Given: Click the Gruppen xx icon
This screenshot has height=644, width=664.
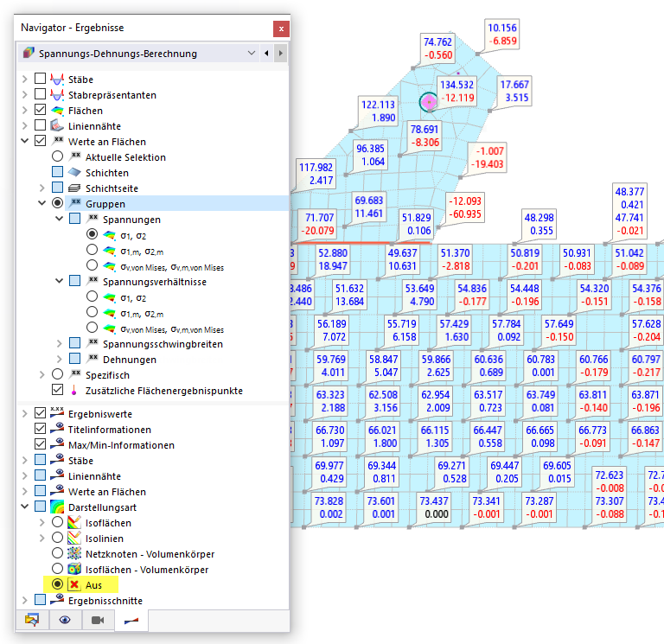Looking at the screenshot, I should click(76, 202).
